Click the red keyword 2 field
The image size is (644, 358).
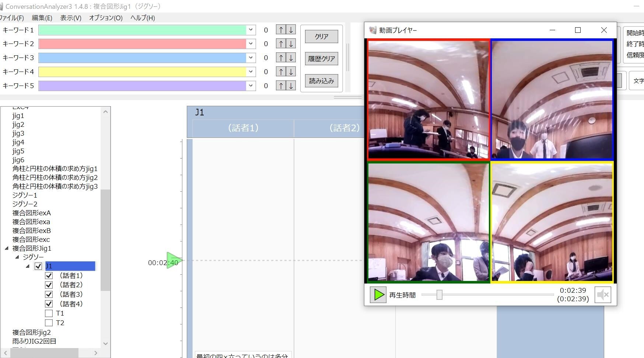142,44
